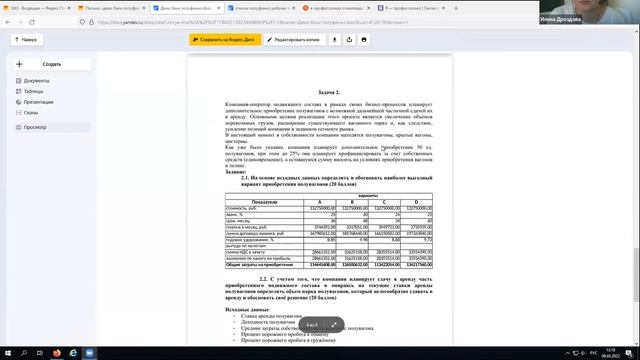Click the Task View icon in taskbar

point(40,353)
